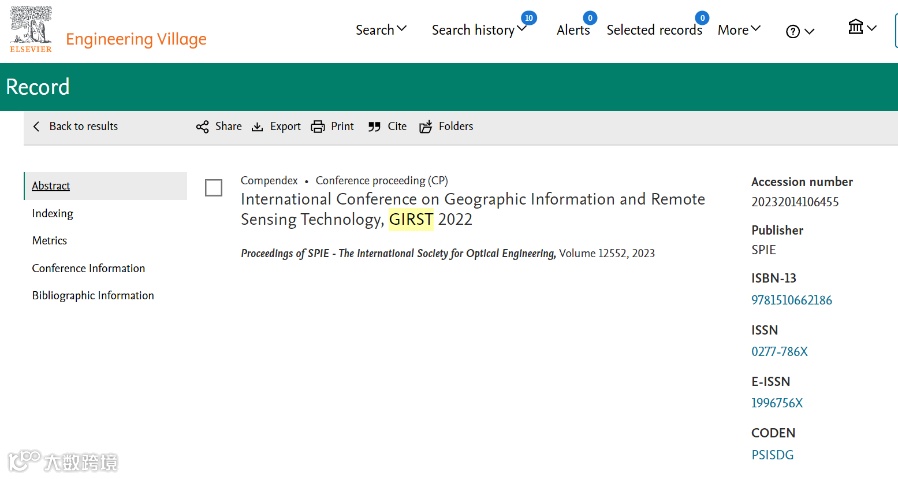Jump to the Metrics section
The image size is (898, 479).
49,241
